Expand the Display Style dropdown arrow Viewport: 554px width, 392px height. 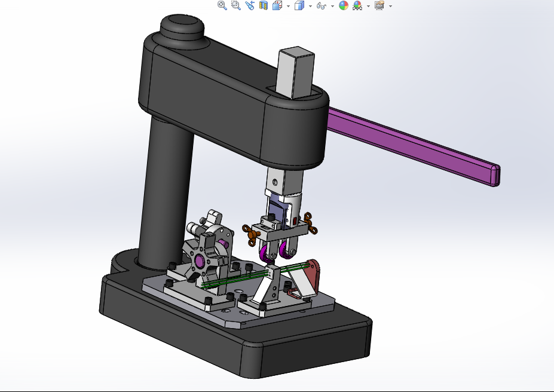point(310,6)
